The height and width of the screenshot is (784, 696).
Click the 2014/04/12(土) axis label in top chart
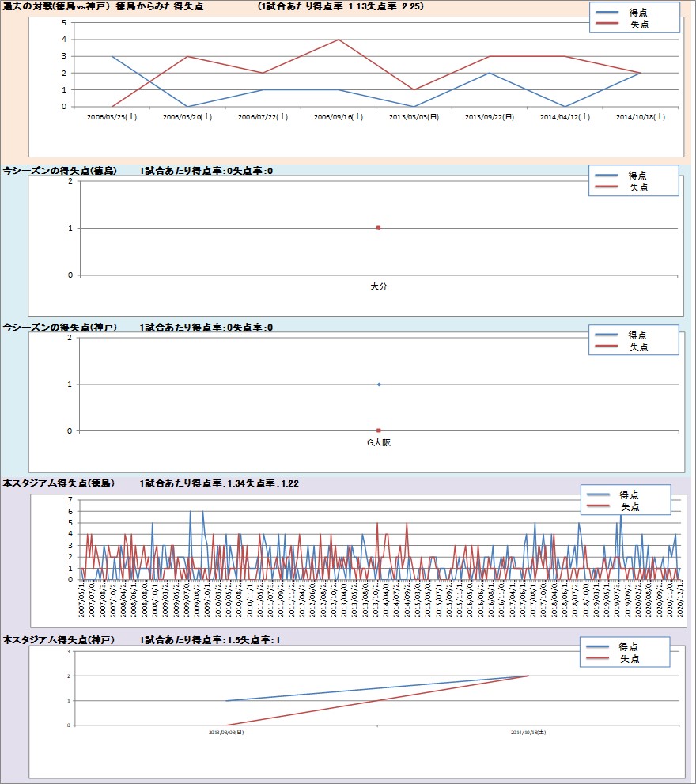pos(565,116)
